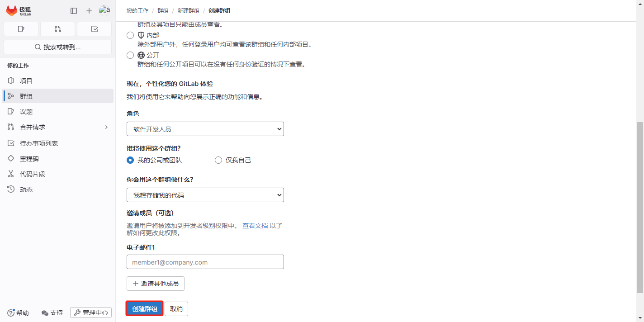Open 里程碑 in the sidebar
Viewport: 644px width, 322px height.
tap(29, 159)
